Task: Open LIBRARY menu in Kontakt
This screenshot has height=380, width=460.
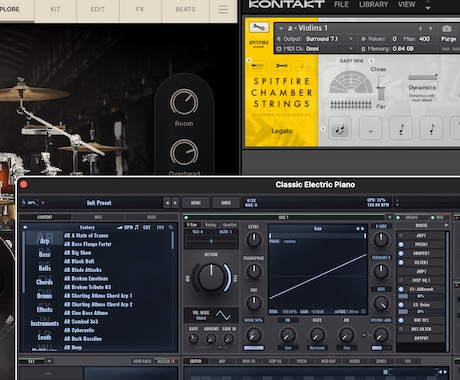Action: (374, 5)
